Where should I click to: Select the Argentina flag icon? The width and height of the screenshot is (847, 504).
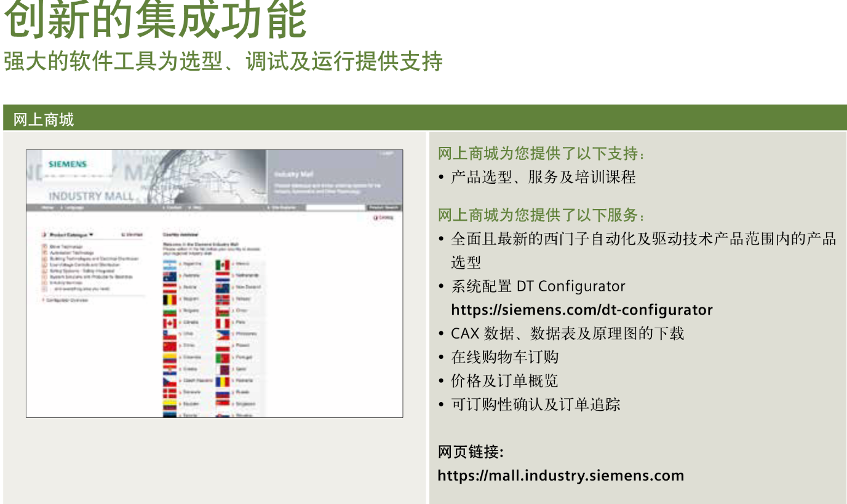coord(170,264)
